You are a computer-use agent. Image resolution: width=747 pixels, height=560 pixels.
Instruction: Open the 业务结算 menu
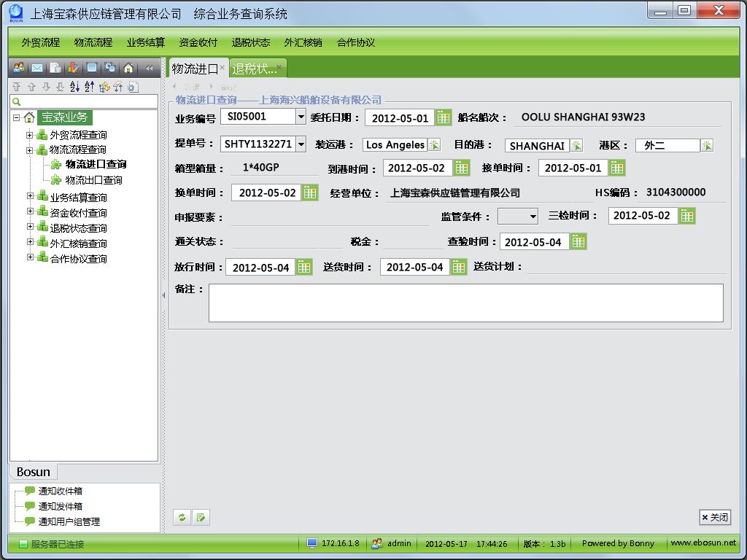point(146,42)
